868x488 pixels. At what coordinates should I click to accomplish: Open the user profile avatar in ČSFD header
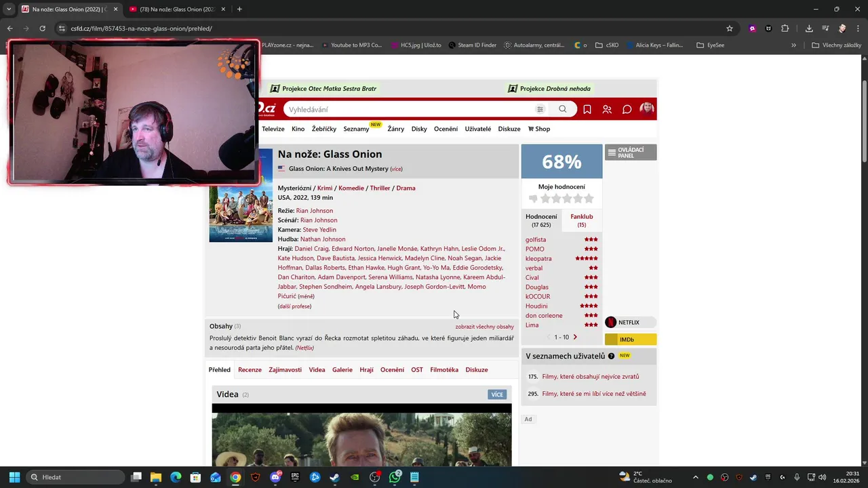(647, 109)
